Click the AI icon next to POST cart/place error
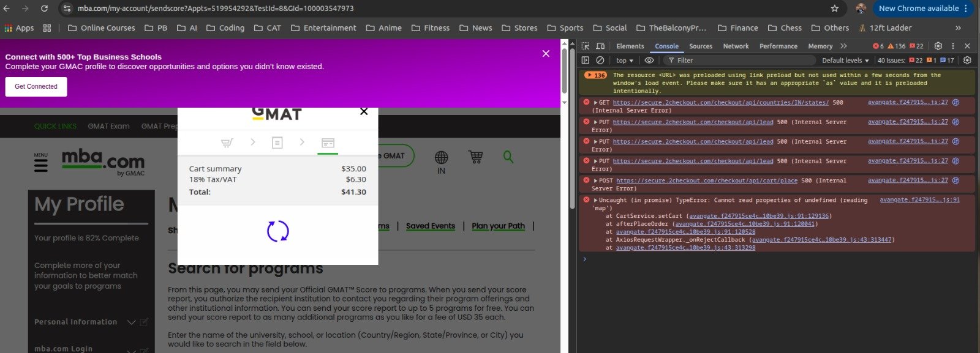This screenshot has height=353, width=980. [956, 180]
